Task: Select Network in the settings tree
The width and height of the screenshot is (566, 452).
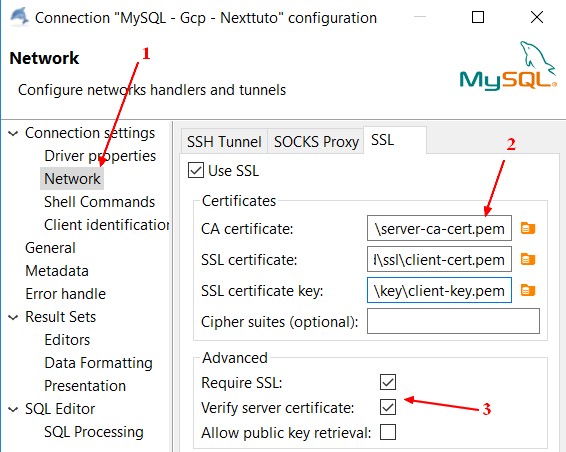Action: click(72, 179)
